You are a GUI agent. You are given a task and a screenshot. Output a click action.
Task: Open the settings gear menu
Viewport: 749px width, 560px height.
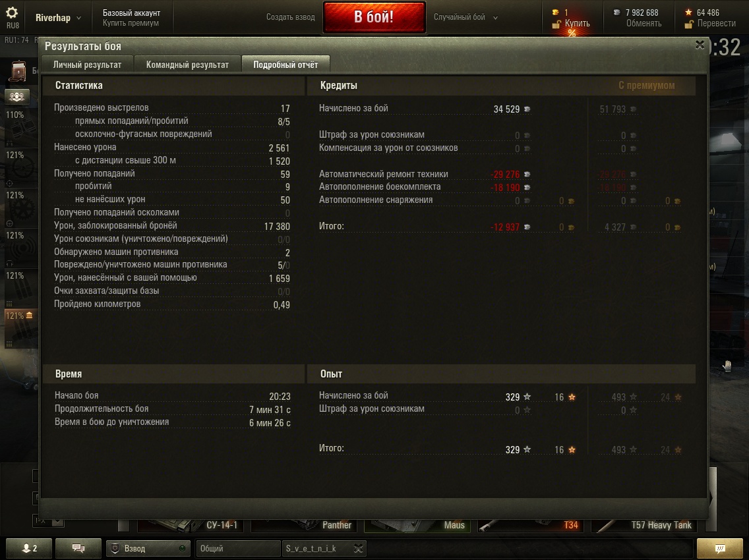click(12, 13)
